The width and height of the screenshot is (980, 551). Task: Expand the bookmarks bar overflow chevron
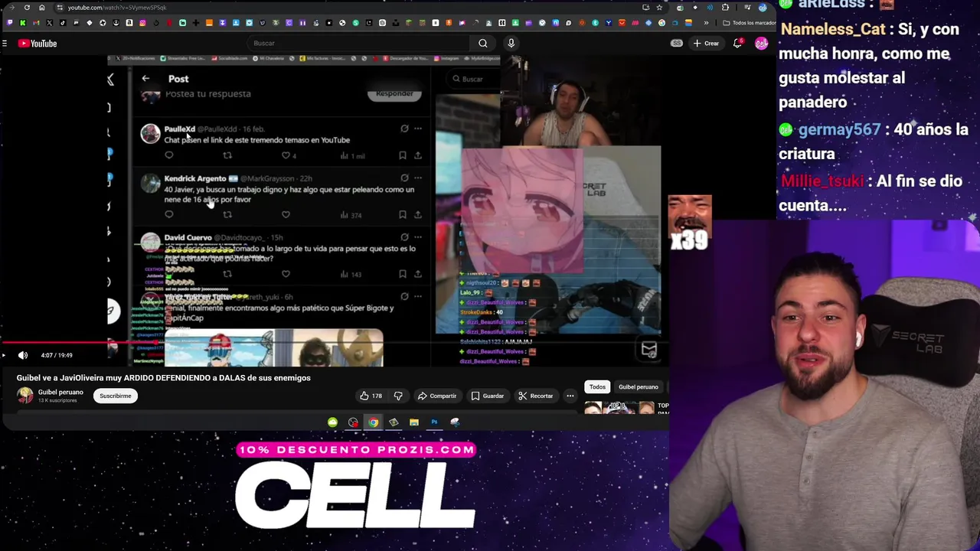click(706, 23)
